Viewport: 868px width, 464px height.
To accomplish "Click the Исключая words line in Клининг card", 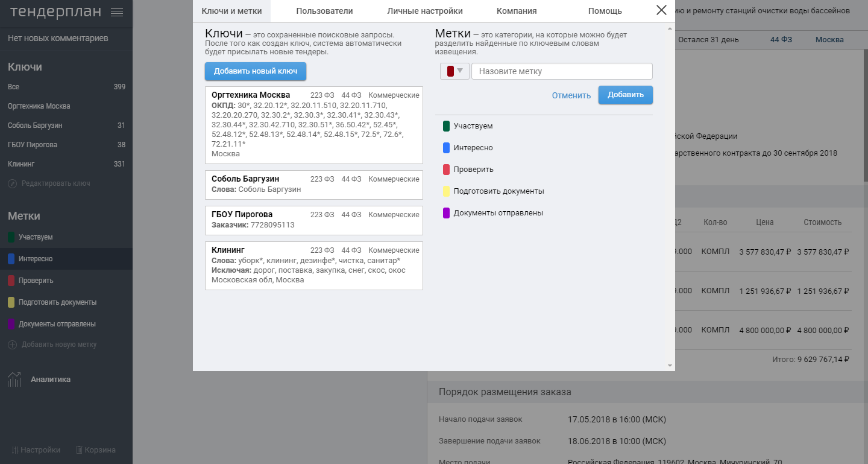I will (309, 270).
